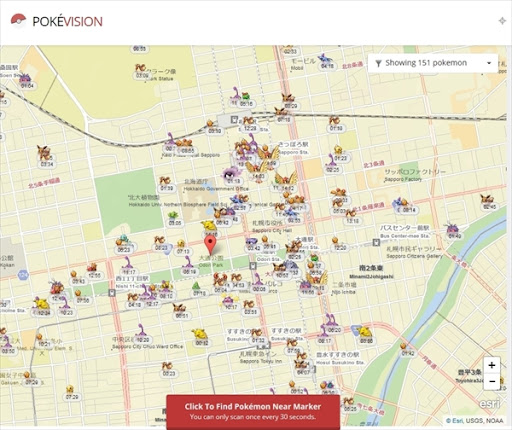Select the Eevee with 04:07 timer
Image resolution: width=512 pixels, height=430 pixels.
tap(302, 367)
